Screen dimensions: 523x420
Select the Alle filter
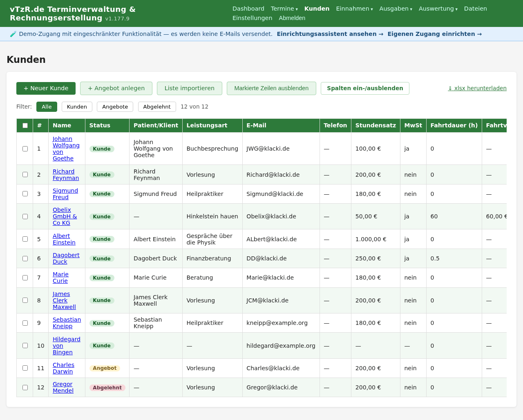[47, 107]
